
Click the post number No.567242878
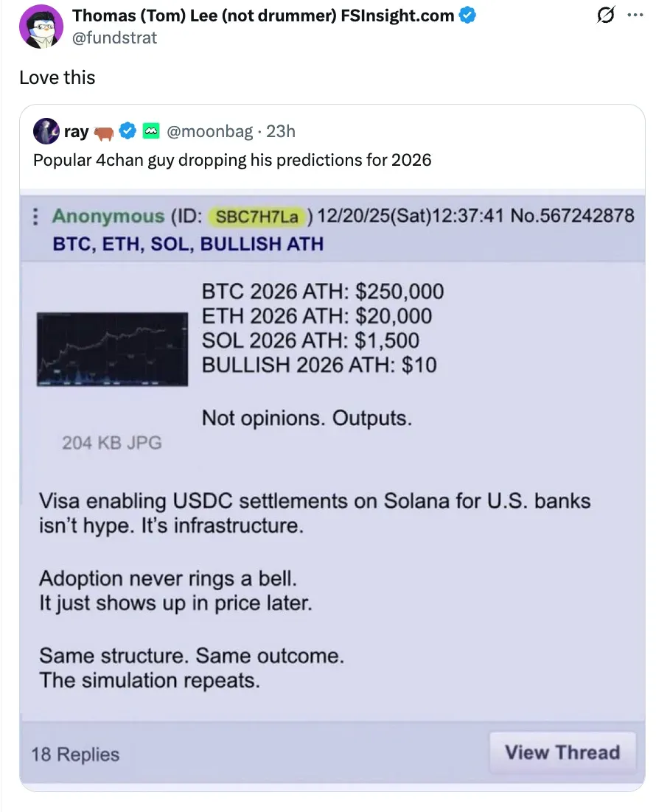[x=574, y=216]
